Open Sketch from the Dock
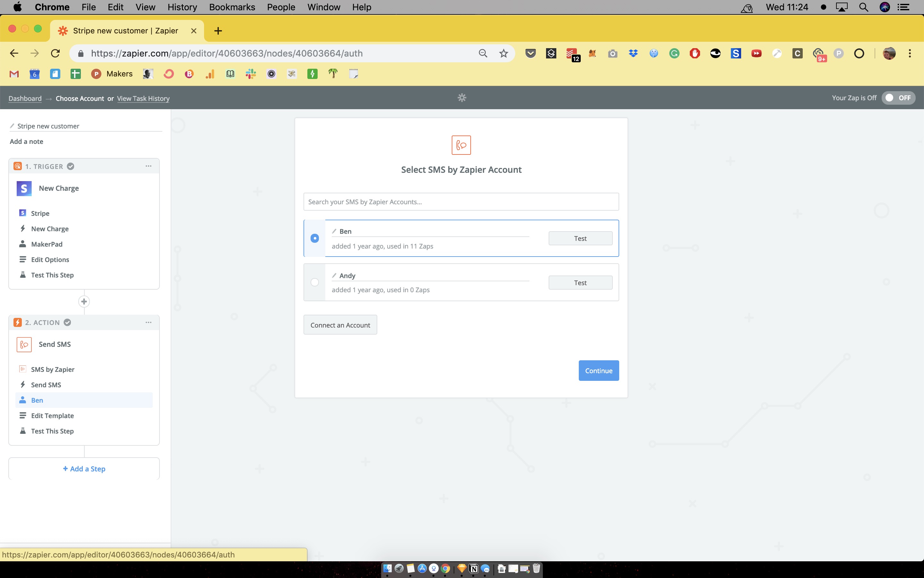This screenshot has height=578, width=924. coord(461,568)
